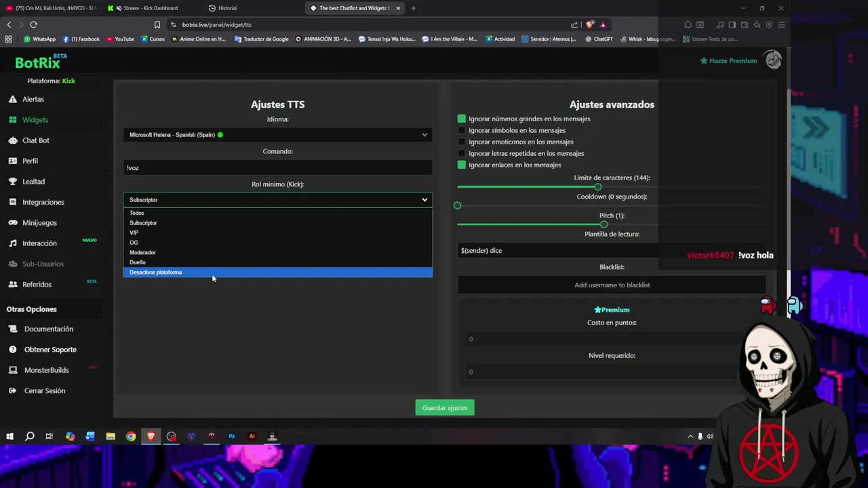Click the Documentación book icon
The width and height of the screenshot is (868, 488).
click(x=13, y=329)
